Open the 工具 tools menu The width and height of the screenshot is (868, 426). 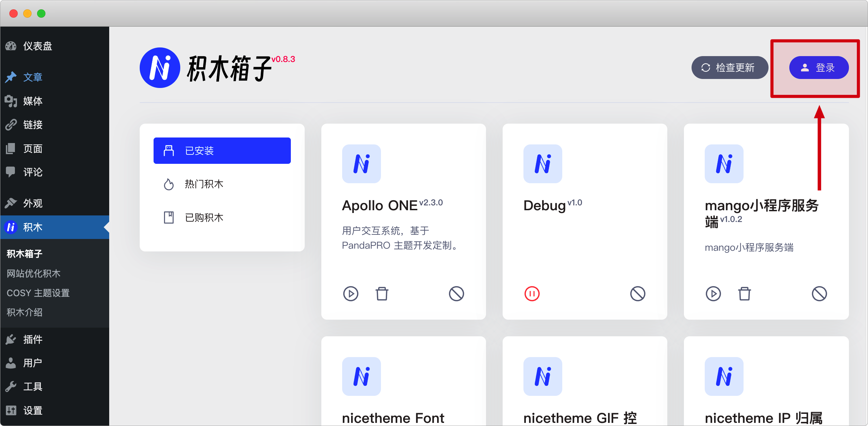tap(54, 387)
